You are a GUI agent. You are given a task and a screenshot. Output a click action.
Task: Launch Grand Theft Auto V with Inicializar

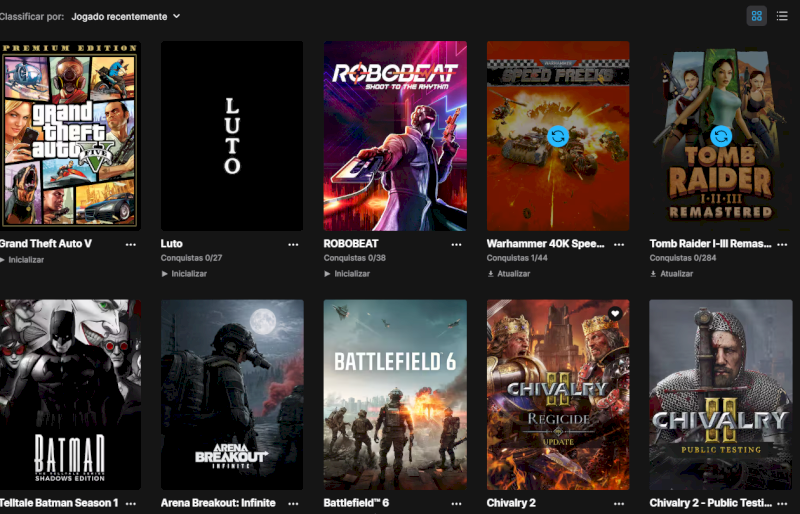(22, 260)
